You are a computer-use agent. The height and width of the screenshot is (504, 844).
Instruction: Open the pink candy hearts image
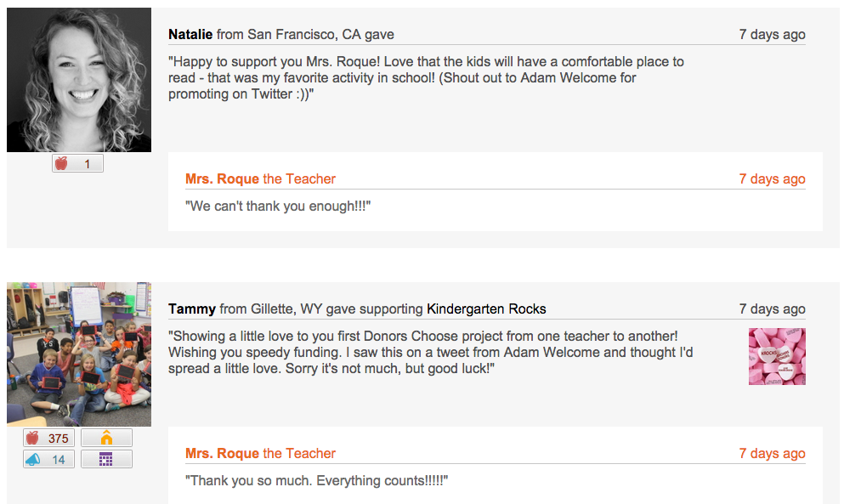(x=777, y=356)
